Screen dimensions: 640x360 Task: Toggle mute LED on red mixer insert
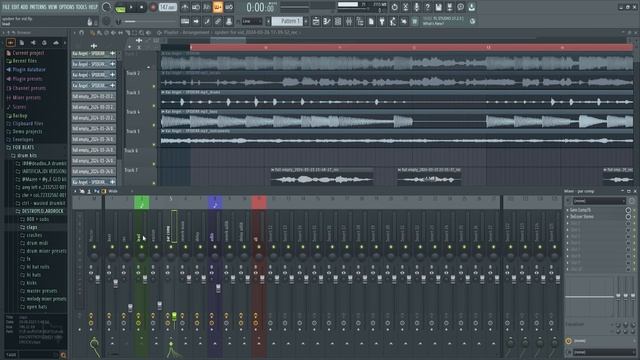pos(259,247)
